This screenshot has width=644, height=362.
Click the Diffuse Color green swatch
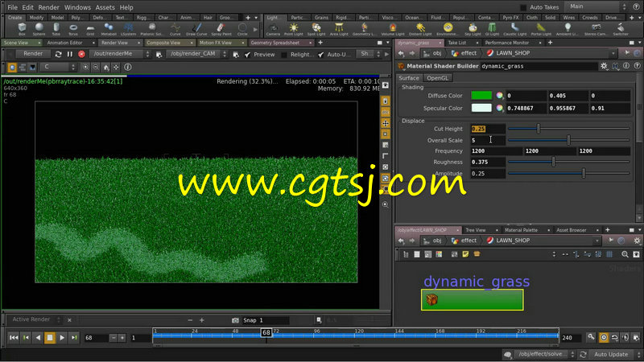pyautogui.click(x=481, y=96)
